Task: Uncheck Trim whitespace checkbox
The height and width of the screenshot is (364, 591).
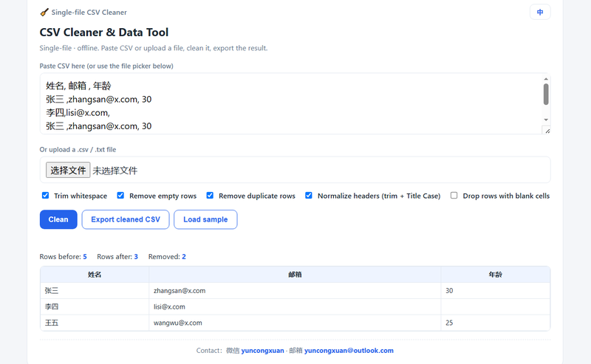Action: point(45,195)
